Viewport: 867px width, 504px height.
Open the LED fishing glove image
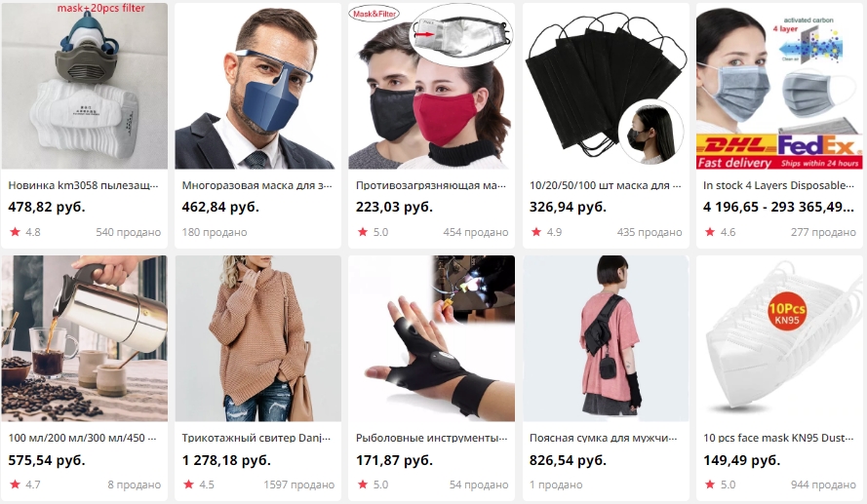[431, 338]
